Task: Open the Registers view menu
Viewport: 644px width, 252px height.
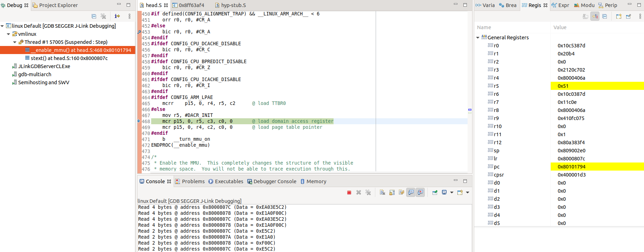Action: 640,16
